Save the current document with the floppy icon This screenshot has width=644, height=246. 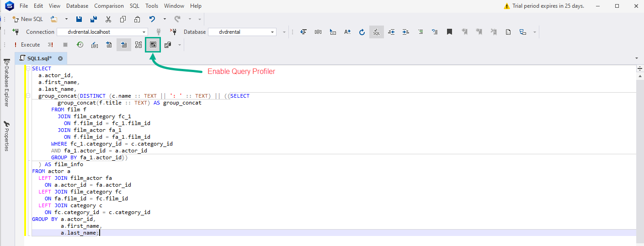pyautogui.click(x=79, y=19)
